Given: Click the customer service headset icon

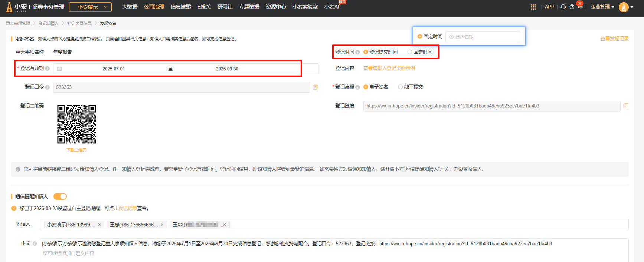Looking at the screenshot, I should (563, 7).
